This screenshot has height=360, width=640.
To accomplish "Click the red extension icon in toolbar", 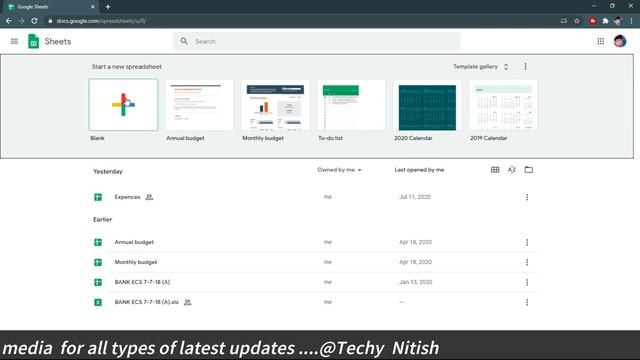I will (592, 21).
